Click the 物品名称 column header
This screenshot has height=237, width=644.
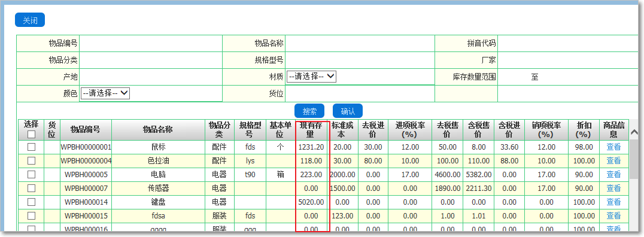tap(158, 130)
